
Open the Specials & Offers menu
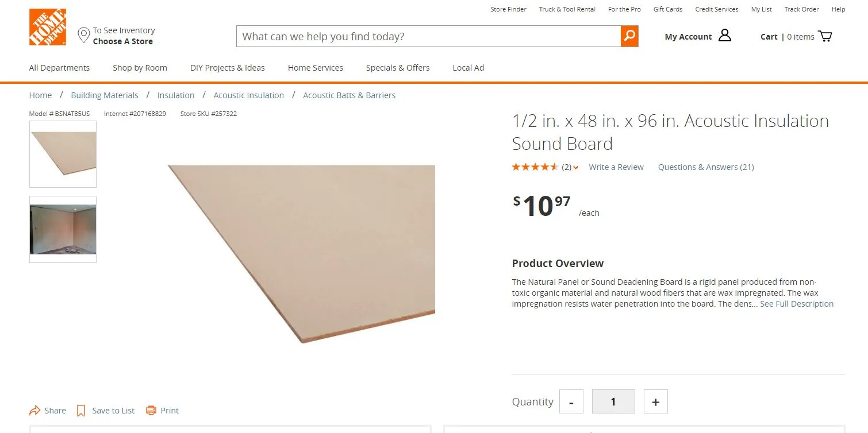point(398,68)
